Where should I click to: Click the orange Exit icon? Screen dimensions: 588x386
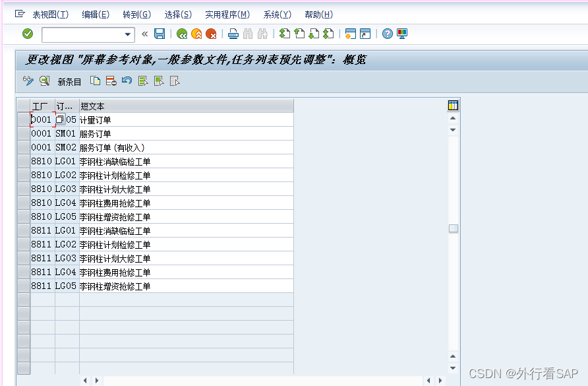(196, 34)
